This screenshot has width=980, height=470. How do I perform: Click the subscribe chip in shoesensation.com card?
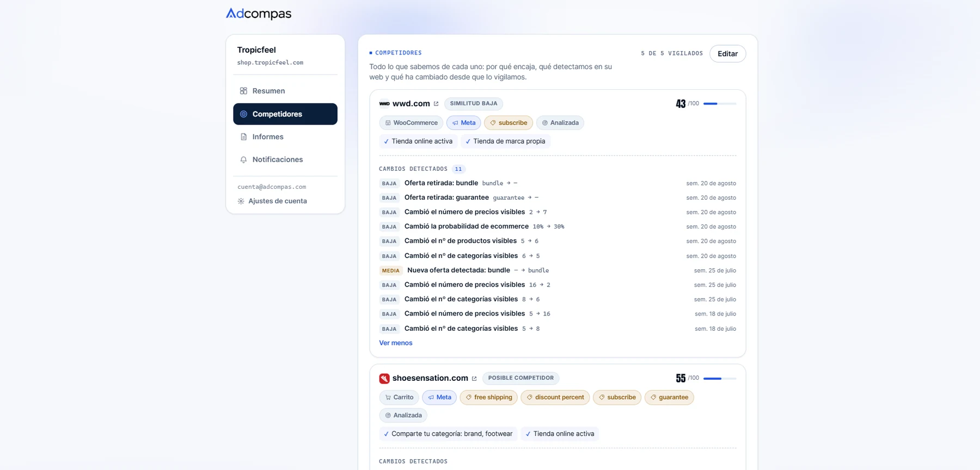[x=617, y=398]
